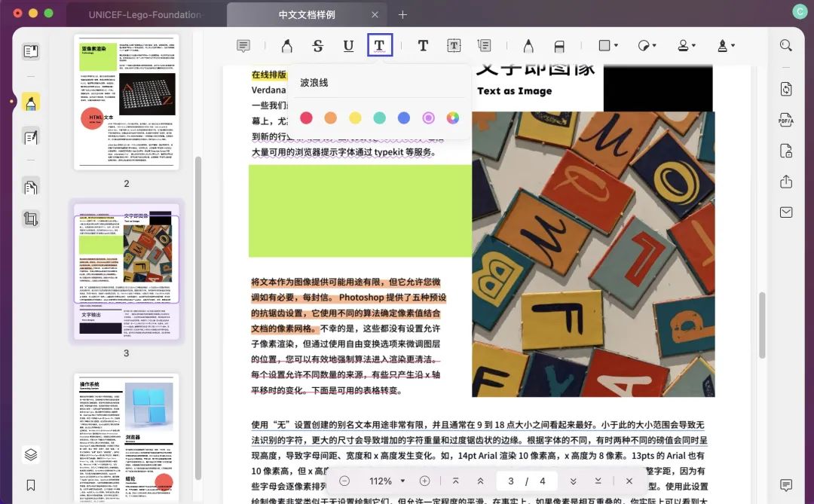Viewport: 814px width, 504px height.
Task: Select the highlighter tool in toolbar
Action: click(286, 46)
